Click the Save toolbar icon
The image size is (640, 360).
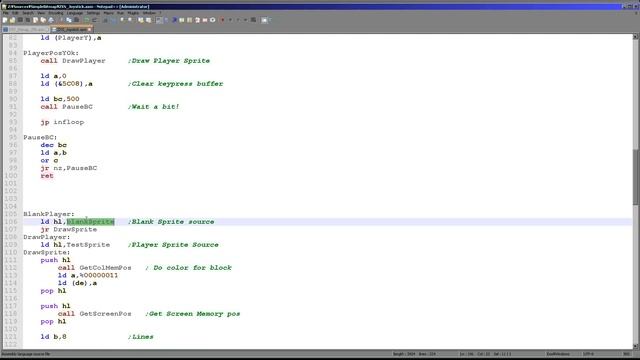pyautogui.click(x=20, y=20)
